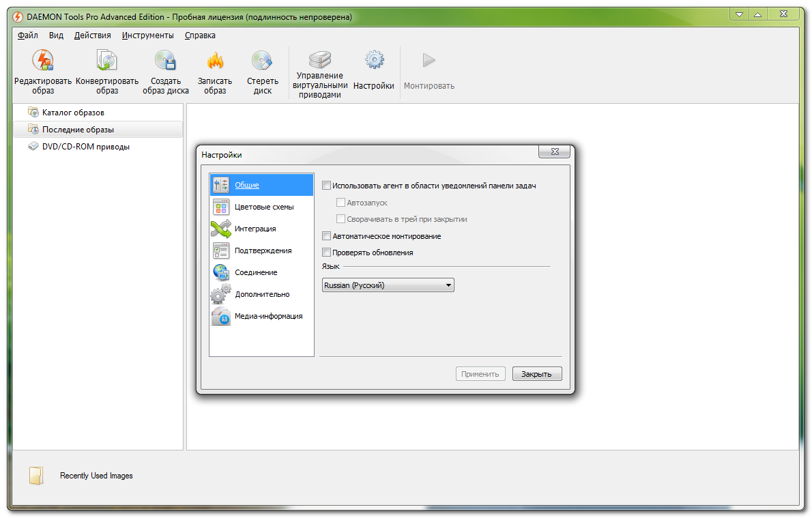The height and width of the screenshot is (518, 812).
Task: Select Каталог образов in left panel
Action: coord(73,113)
